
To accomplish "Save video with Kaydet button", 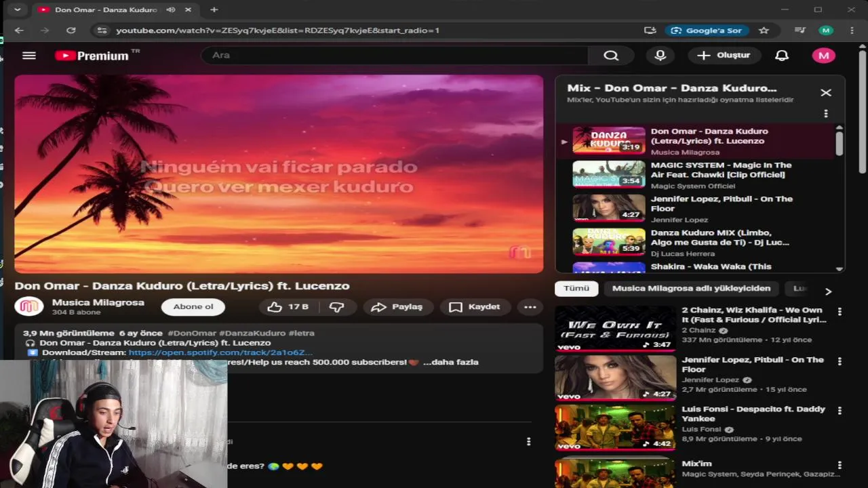I will (x=474, y=307).
